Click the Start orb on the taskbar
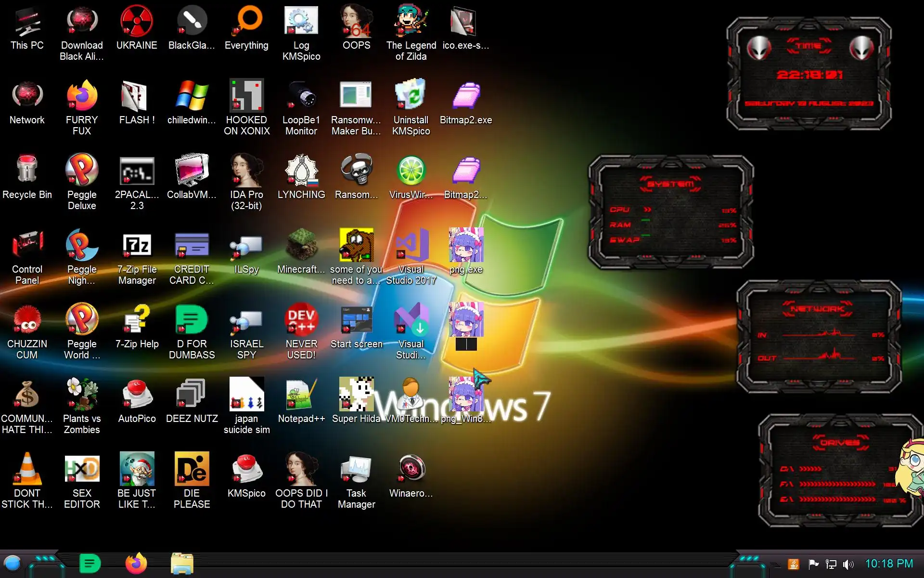Viewport: 924px width, 578px height. tap(13, 563)
